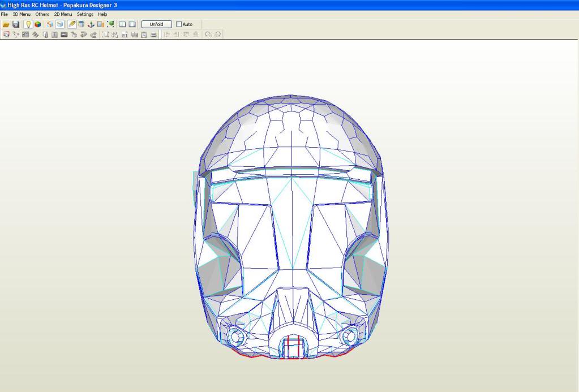Open the Help menu

coord(102,14)
